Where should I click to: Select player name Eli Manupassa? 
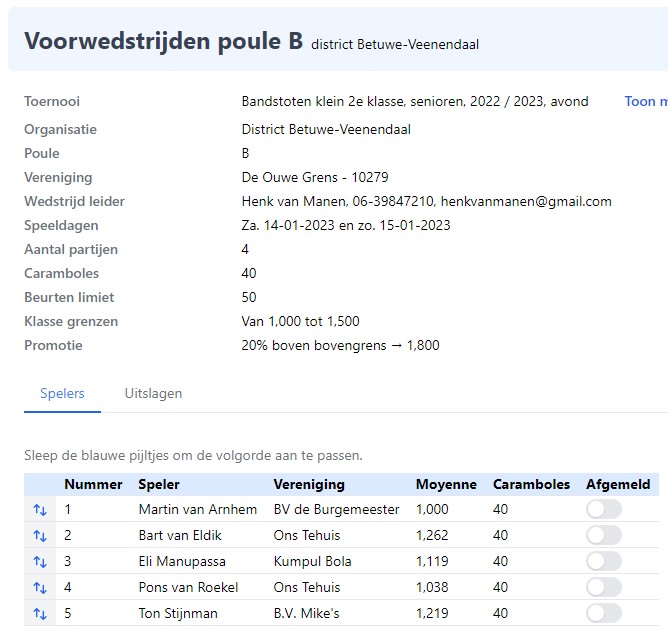182,561
